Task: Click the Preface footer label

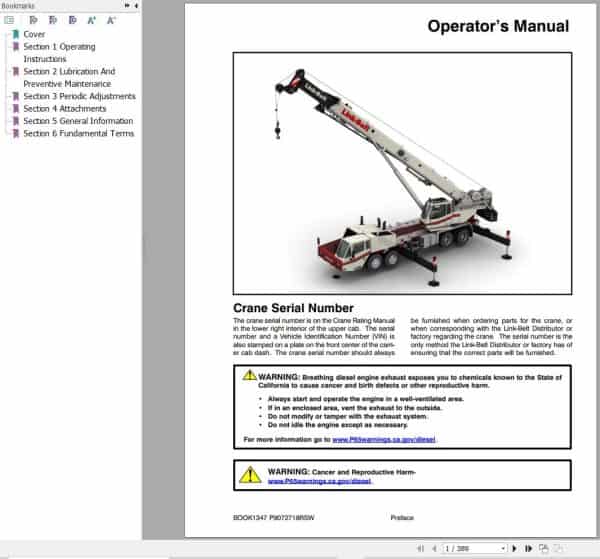Action: point(402,518)
